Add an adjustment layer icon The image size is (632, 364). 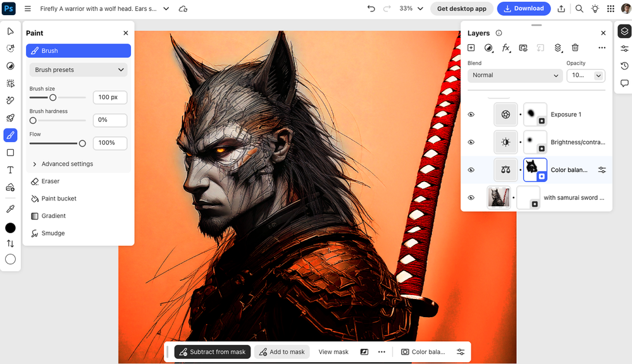coord(488,48)
